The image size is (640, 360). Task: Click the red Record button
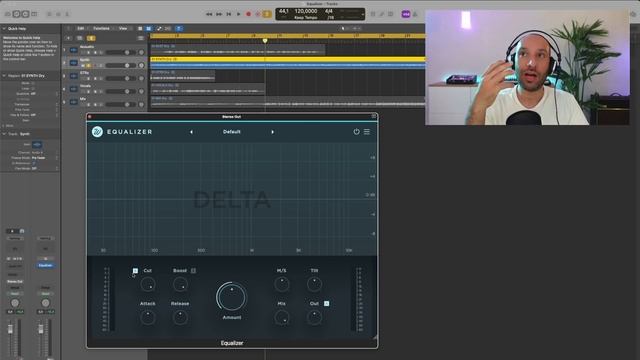click(x=248, y=14)
